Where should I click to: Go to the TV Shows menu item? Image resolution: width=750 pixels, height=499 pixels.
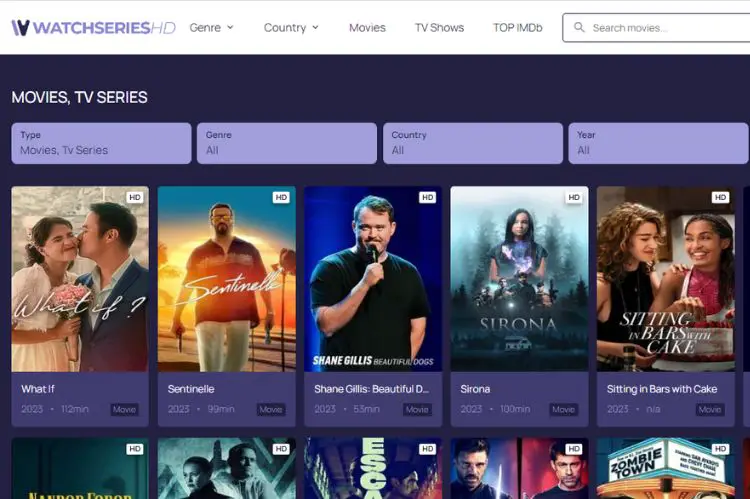pos(440,28)
